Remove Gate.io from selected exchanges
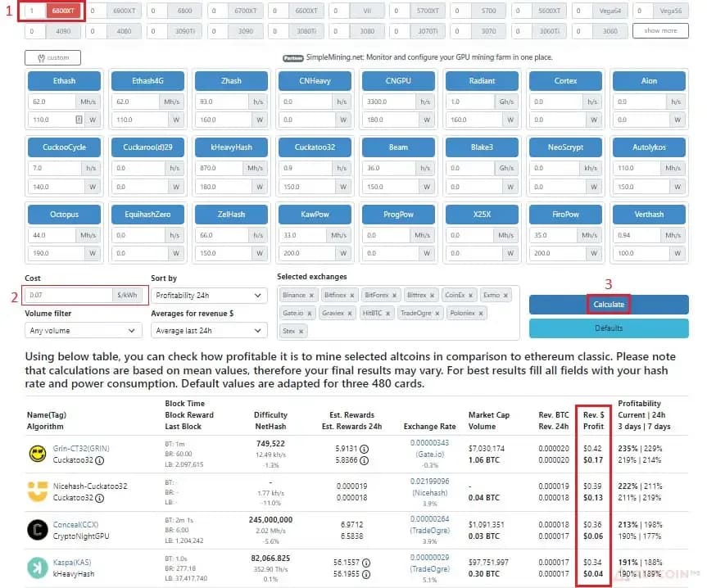Screen dimensions: 707x588 310,313
